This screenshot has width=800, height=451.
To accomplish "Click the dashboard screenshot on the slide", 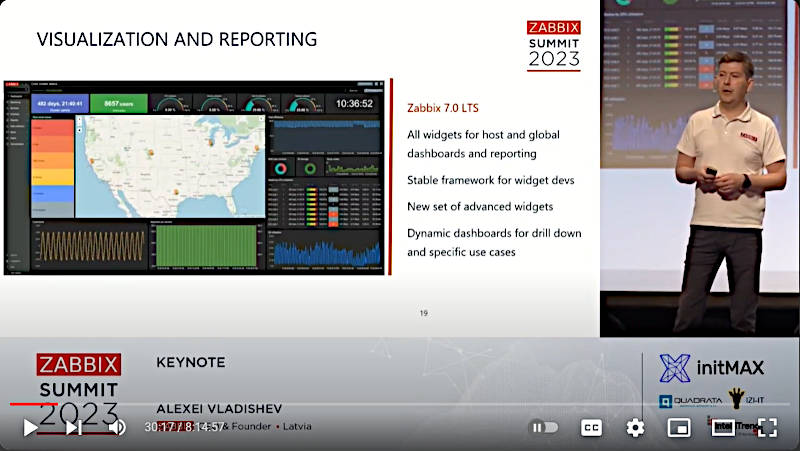I will pos(194,178).
